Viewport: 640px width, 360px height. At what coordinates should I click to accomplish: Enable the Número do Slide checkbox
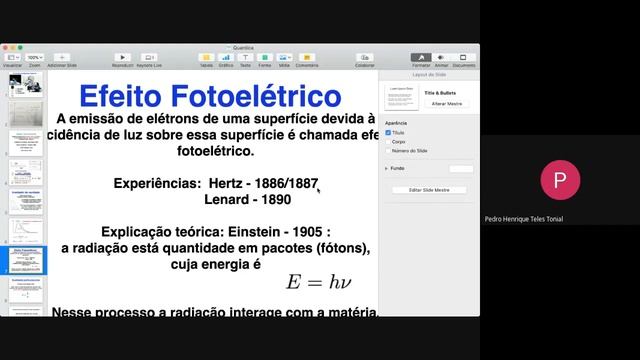388,151
